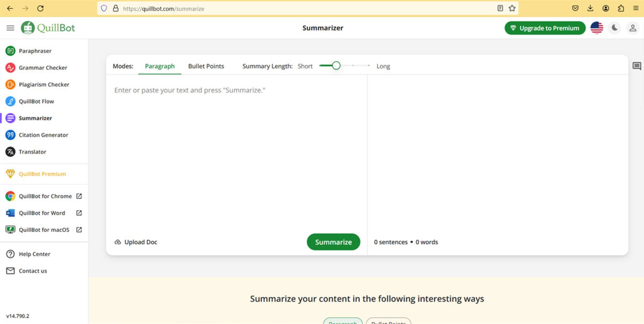Viewport: 644px width, 324px height.
Task: Open the Grammar Checker tool
Action: [43, 68]
